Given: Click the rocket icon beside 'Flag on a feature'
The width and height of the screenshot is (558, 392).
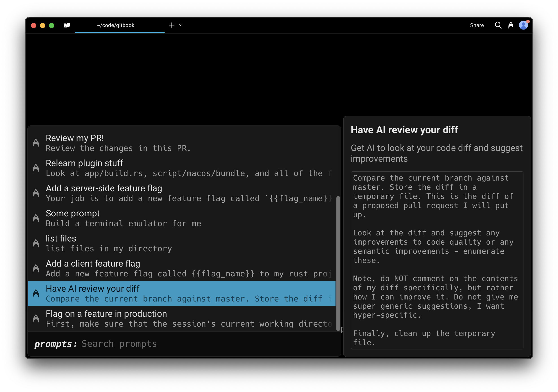Looking at the screenshot, I should [x=36, y=318].
